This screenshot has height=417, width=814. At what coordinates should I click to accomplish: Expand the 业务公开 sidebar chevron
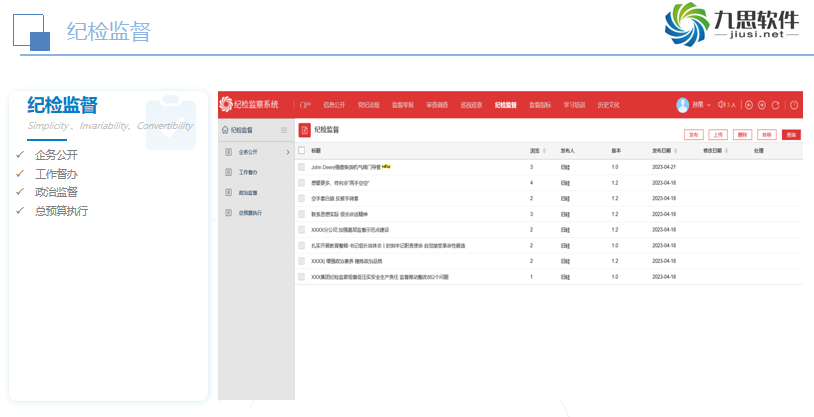(x=288, y=152)
